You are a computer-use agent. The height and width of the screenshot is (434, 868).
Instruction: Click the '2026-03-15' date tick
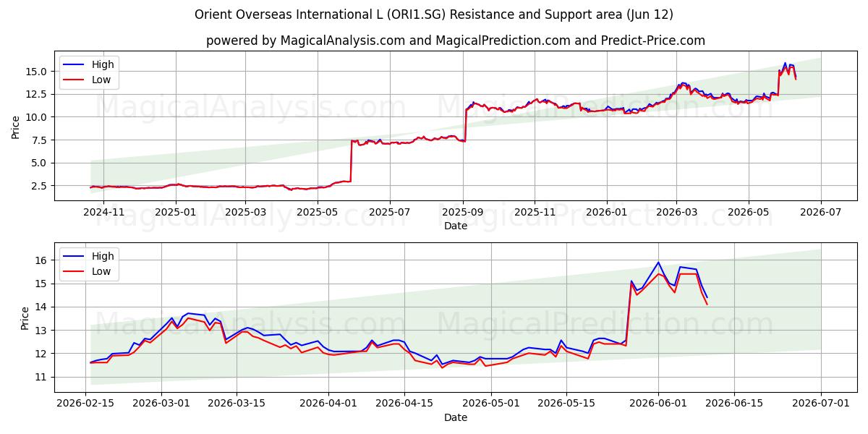tap(236, 404)
